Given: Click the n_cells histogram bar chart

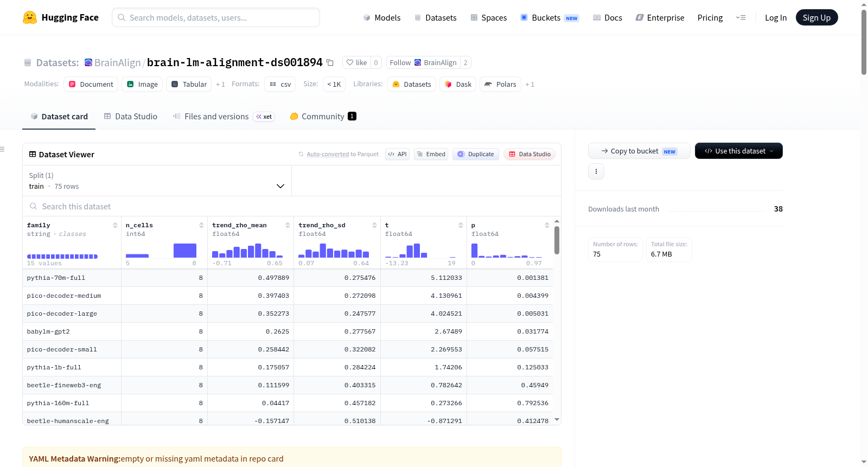Looking at the screenshot, I should [161, 251].
